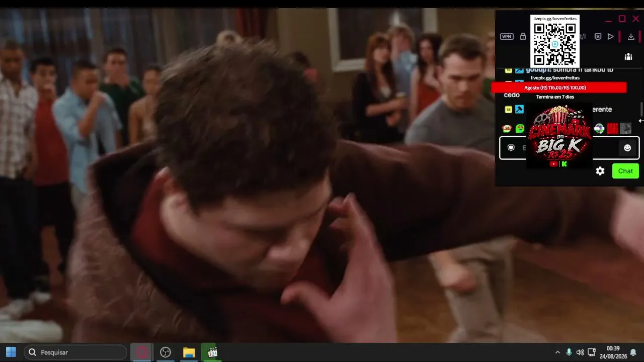Open File Explorer from the taskbar
Screen dimensions: 644x362
(189, 352)
